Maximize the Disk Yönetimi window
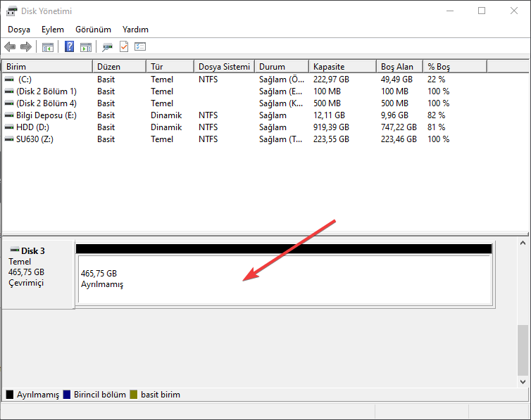The width and height of the screenshot is (531, 420). [482, 11]
